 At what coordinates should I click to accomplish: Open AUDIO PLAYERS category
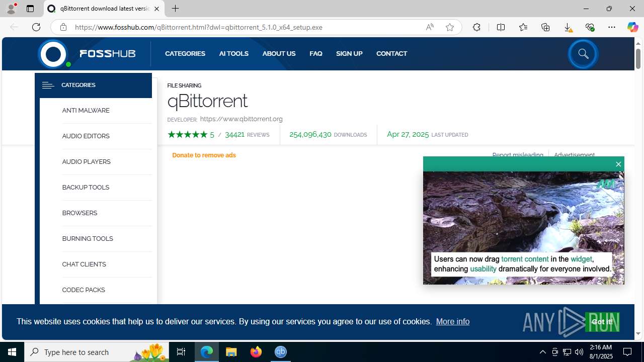pyautogui.click(x=86, y=162)
